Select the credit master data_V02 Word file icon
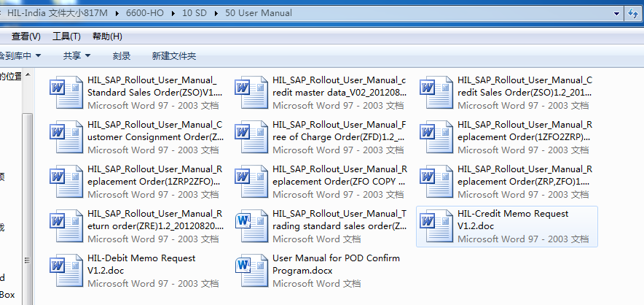 251,92
